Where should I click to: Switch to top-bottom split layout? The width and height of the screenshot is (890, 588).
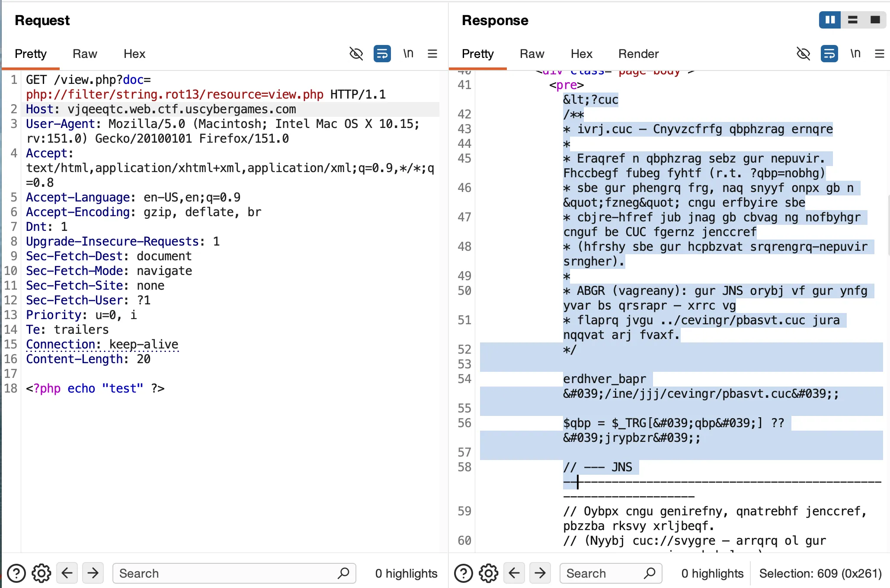point(852,20)
